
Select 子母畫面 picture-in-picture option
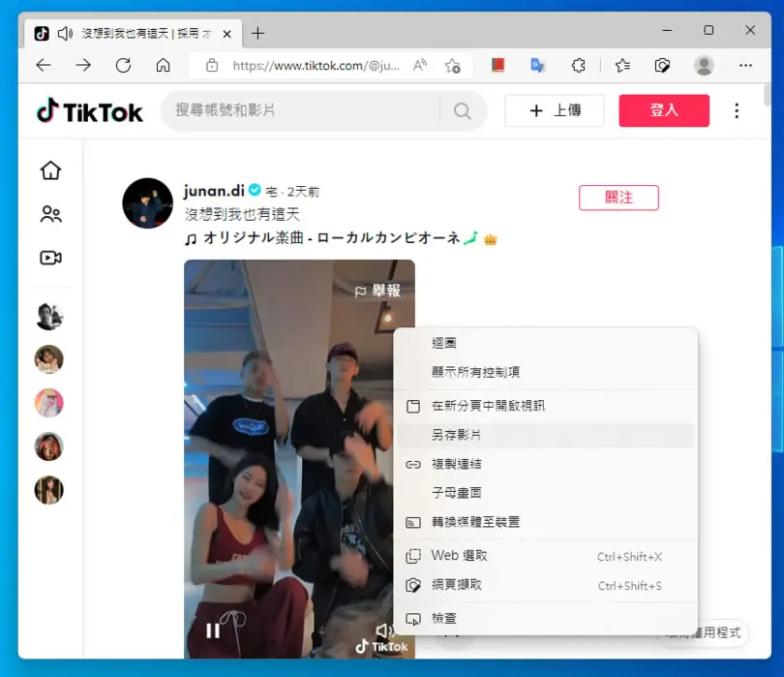[546, 493]
